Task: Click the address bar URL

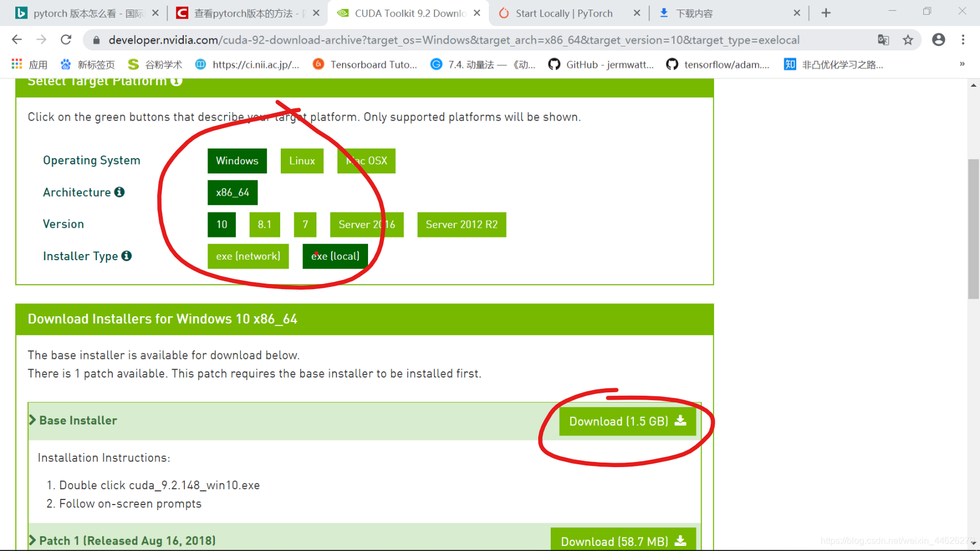Action: point(454,40)
